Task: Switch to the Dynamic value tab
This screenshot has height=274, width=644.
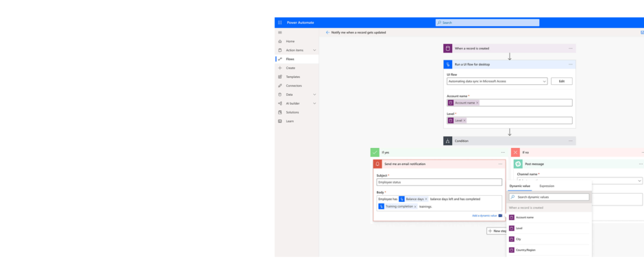Action: click(x=519, y=186)
